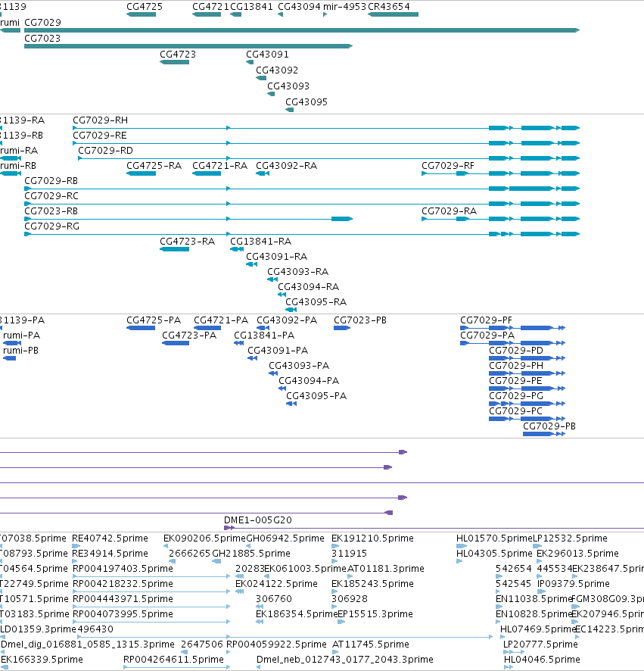Select the CG13841 gene label
This screenshot has width=644, height=671.
coord(251,6)
